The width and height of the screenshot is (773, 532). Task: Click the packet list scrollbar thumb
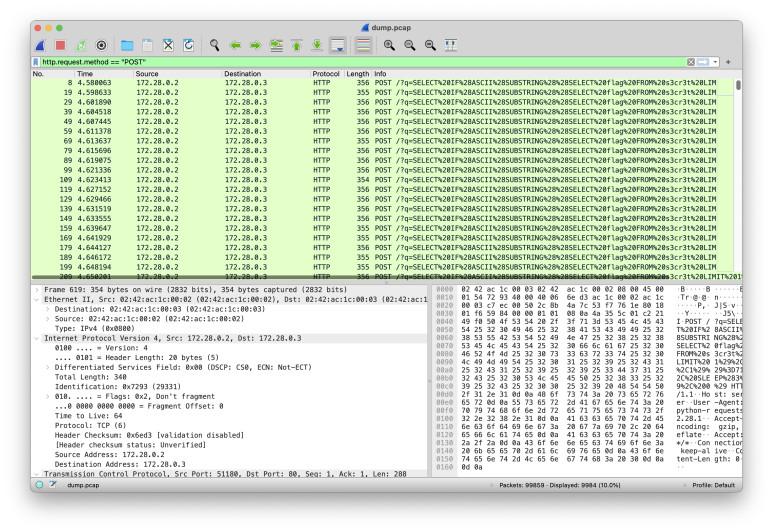(x=738, y=85)
